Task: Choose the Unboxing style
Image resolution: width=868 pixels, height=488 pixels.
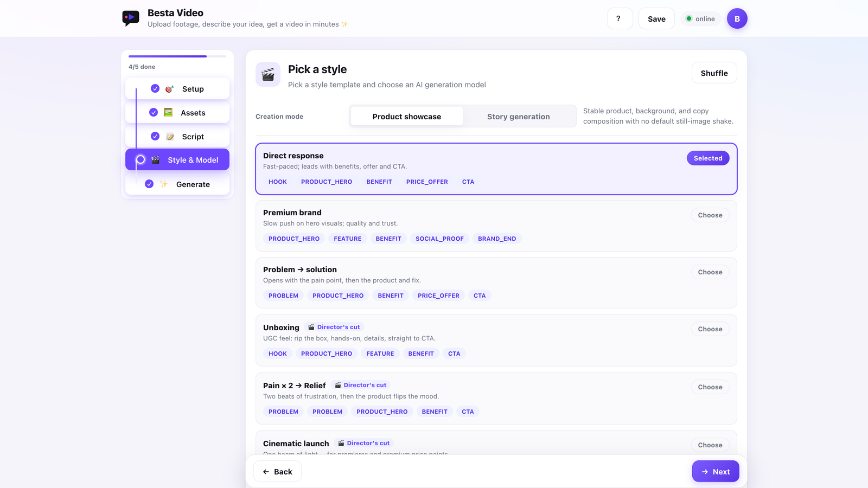Action: click(x=710, y=329)
